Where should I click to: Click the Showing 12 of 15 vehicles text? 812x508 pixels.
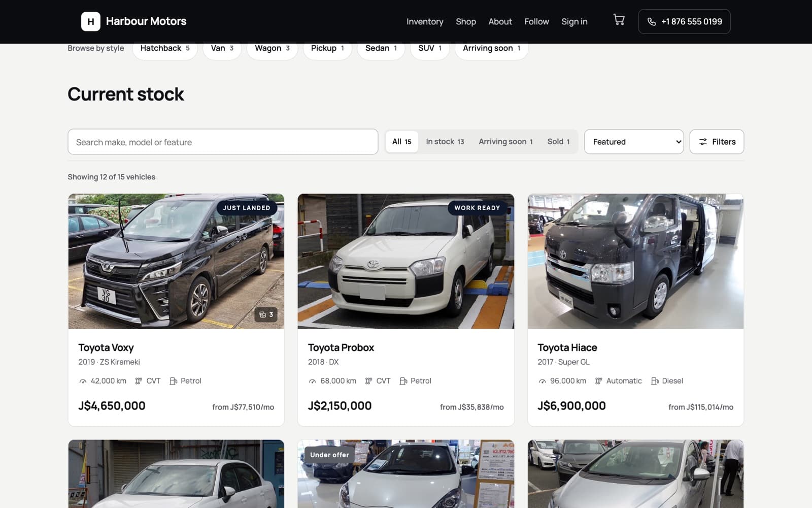pos(112,177)
